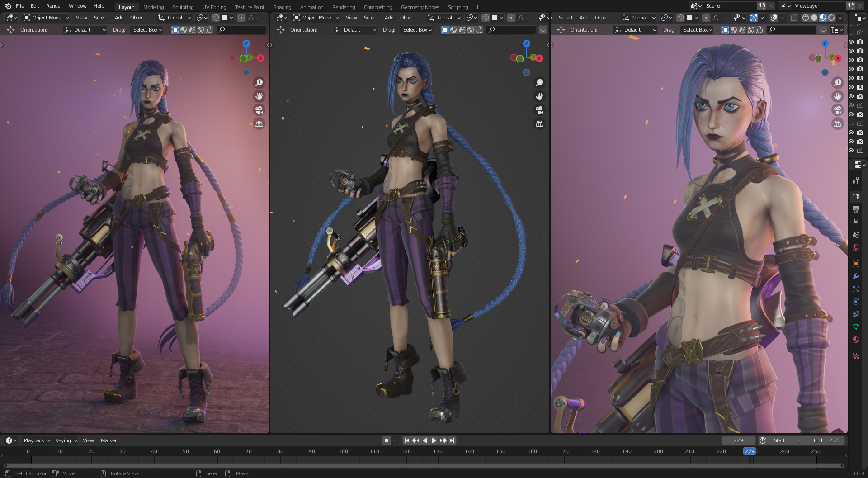868x478 pixels.
Task: Open the Object menu in right viewport header
Action: (x=602, y=18)
